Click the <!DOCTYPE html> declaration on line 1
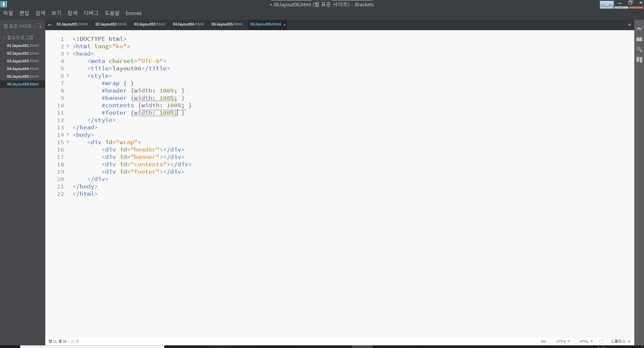Image resolution: width=644 pixels, height=348 pixels. click(x=100, y=39)
